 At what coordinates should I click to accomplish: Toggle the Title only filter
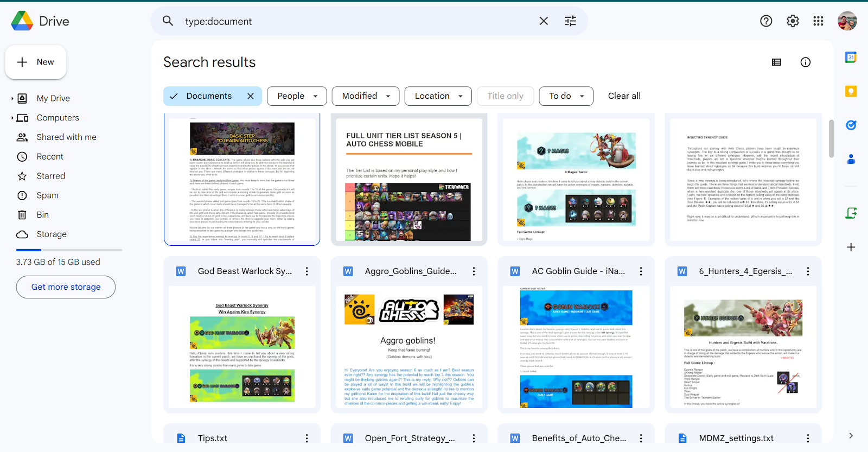pos(505,96)
